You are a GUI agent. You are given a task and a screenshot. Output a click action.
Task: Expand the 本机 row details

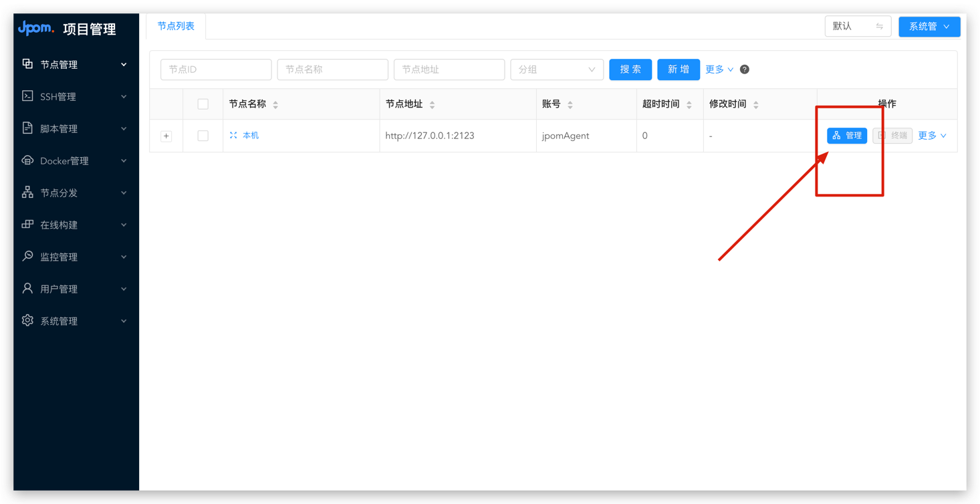pos(166,136)
